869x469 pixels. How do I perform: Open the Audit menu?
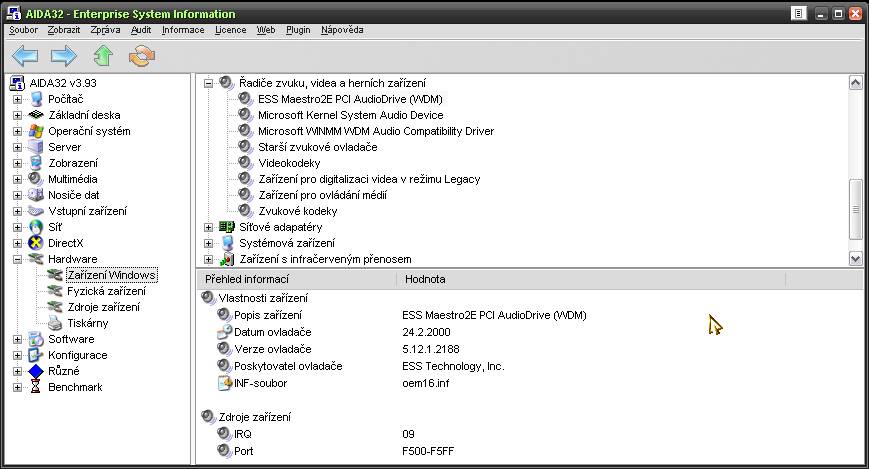click(141, 30)
